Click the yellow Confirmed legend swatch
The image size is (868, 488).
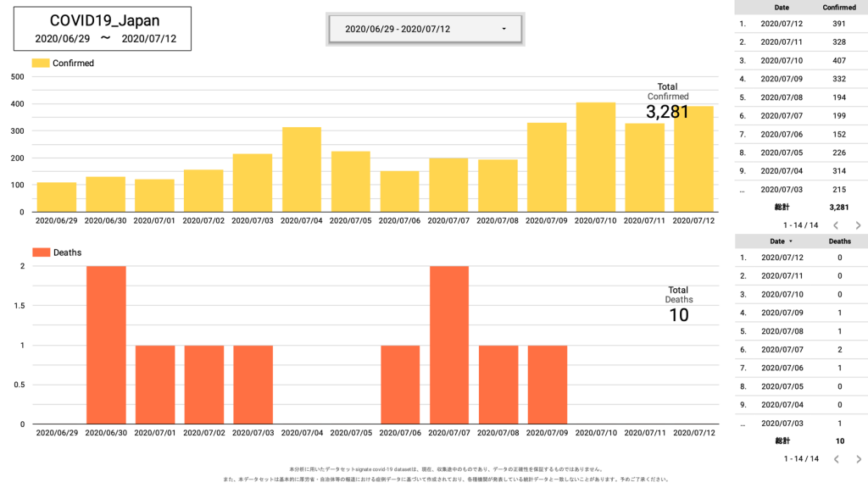[41, 63]
